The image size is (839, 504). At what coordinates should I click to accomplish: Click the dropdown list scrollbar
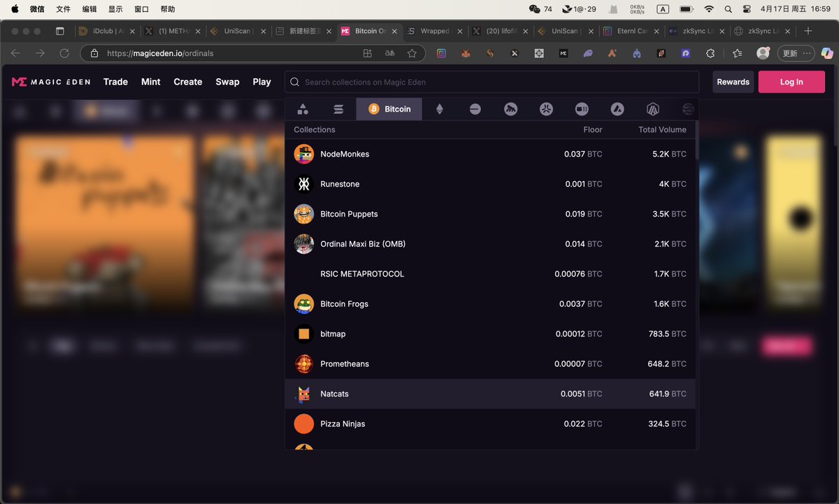697,140
